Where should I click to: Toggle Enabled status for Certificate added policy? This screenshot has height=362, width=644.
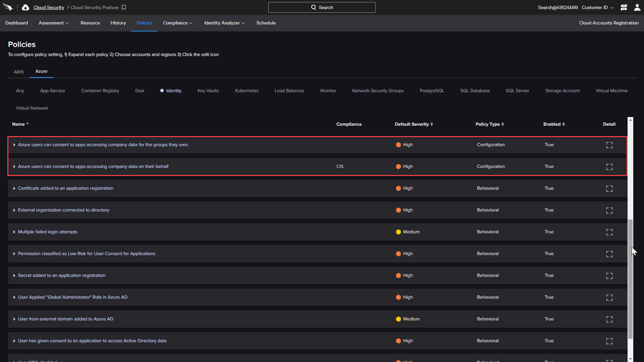(x=550, y=188)
